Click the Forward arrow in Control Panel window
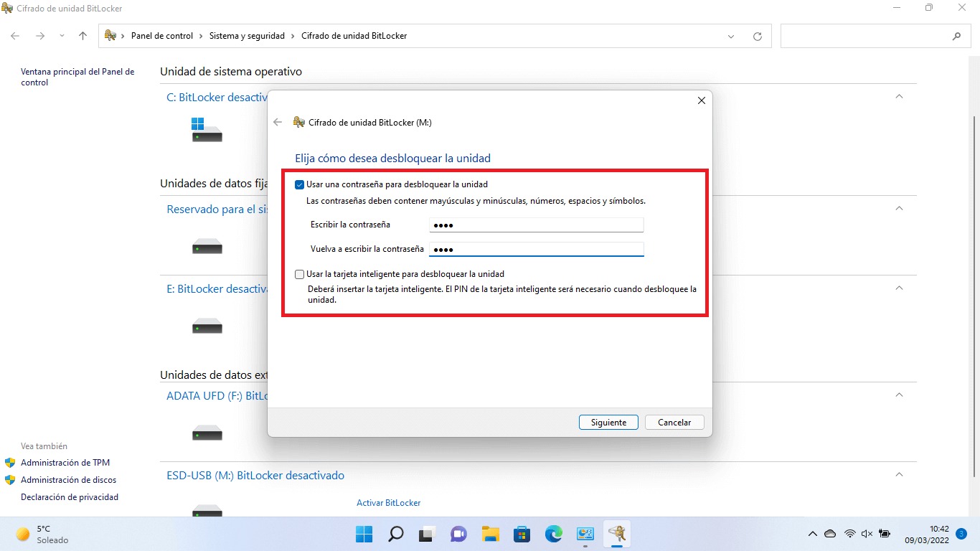The height and width of the screenshot is (551, 980). pyautogui.click(x=40, y=36)
